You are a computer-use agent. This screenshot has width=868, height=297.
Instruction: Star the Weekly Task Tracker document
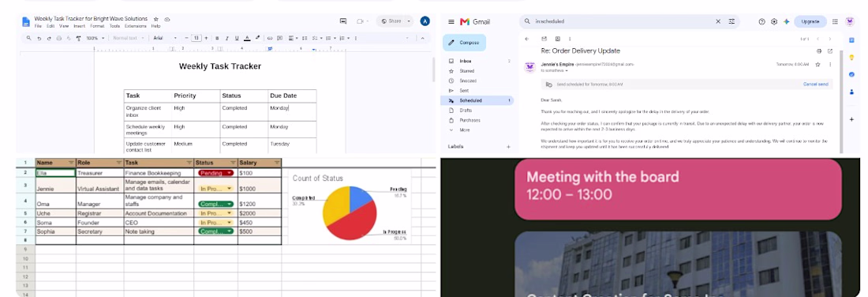[x=155, y=19]
